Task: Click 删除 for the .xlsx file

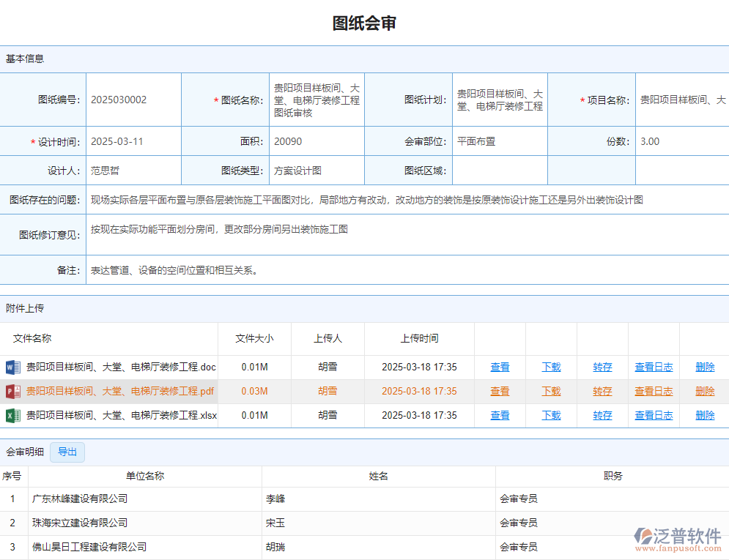Action: 705,416
